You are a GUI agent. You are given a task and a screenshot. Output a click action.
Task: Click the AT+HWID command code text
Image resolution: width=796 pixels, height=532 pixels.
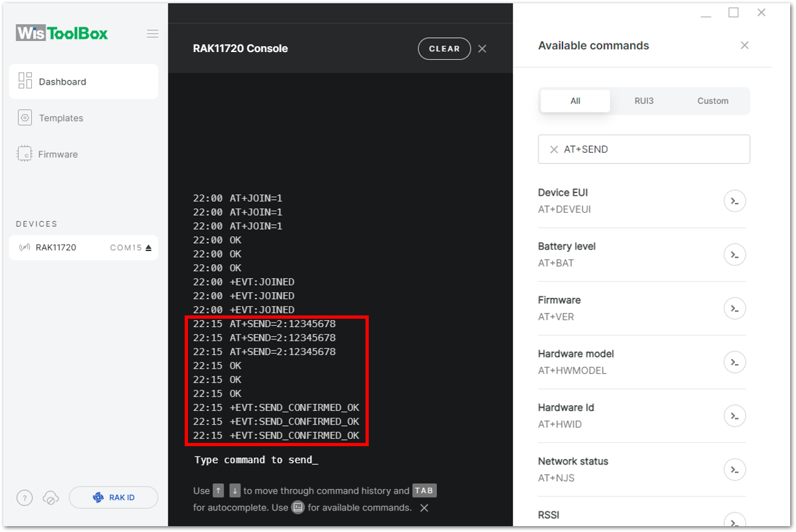point(560,424)
